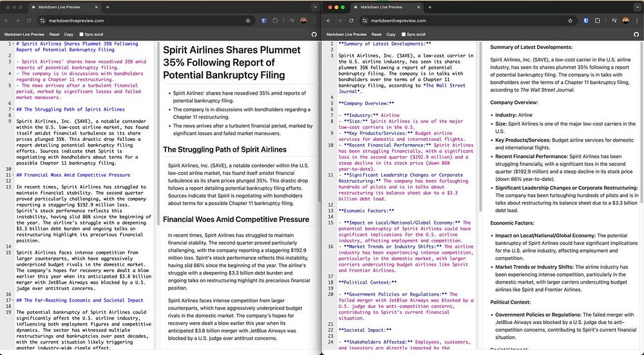The image size is (644, 355).
Task: Select the Markdown Live Preview tab in the left window
Action: click(58, 7)
